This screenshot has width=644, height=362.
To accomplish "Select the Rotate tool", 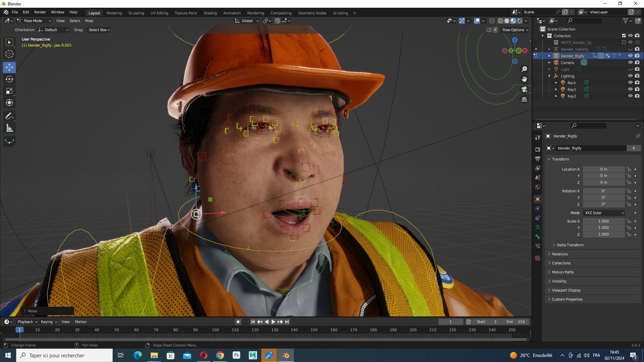I will 9,79.
